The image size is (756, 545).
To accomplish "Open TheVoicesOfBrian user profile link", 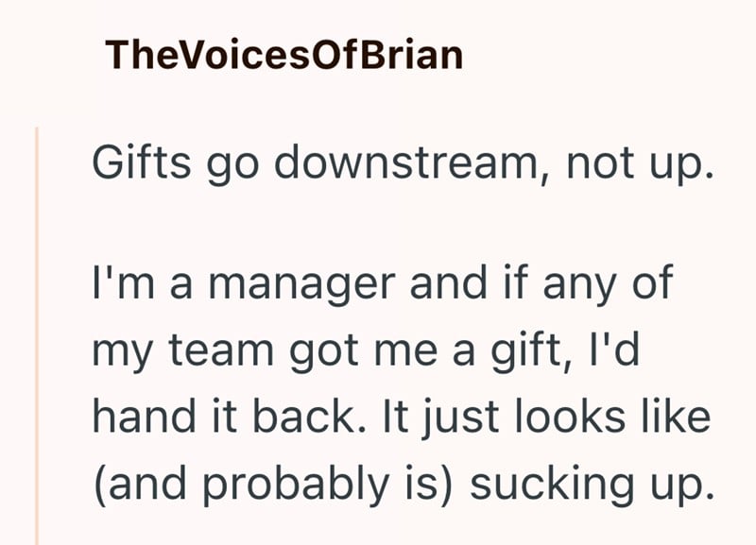I will (x=285, y=56).
